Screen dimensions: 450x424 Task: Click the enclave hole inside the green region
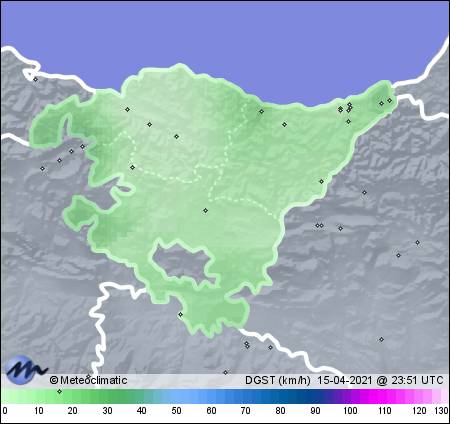pos(182,263)
